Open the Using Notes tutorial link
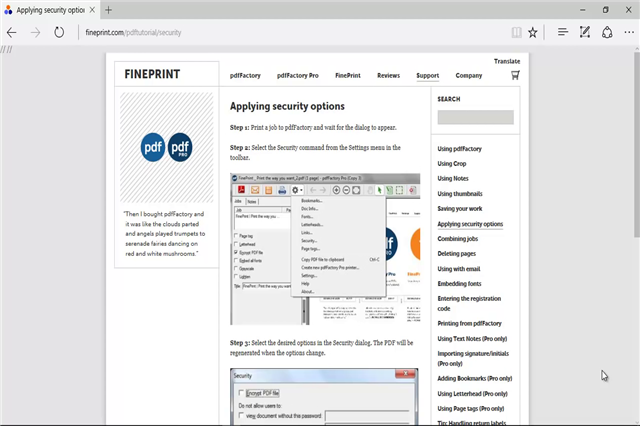Screen dimensions: 640x426 pos(453,178)
